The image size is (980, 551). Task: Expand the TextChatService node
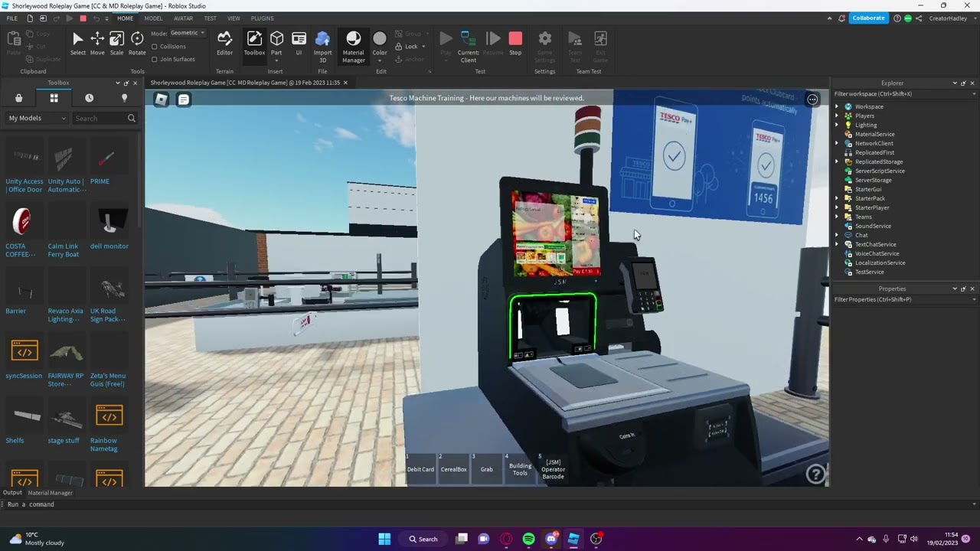(836, 244)
